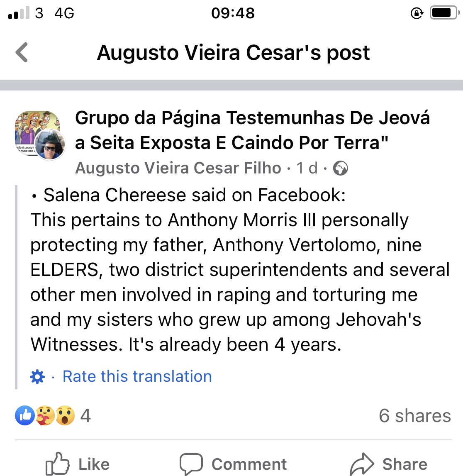
Task: View the 4 reactions count
Action: point(85,415)
